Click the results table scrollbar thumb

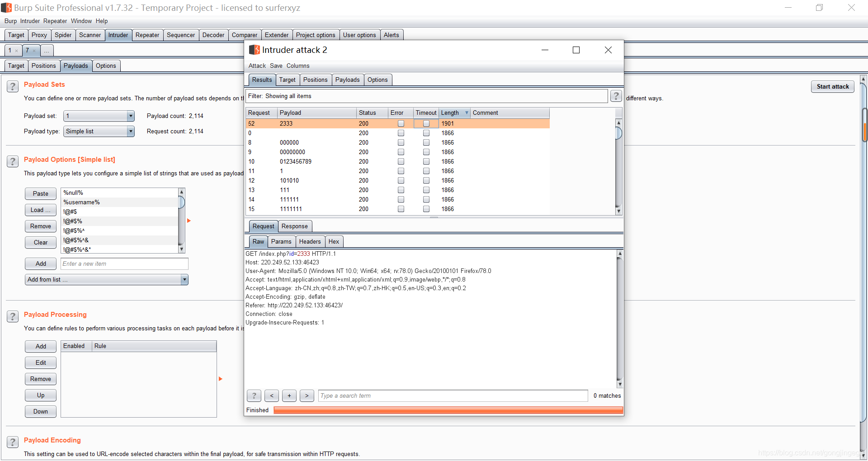(x=618, y=133)
